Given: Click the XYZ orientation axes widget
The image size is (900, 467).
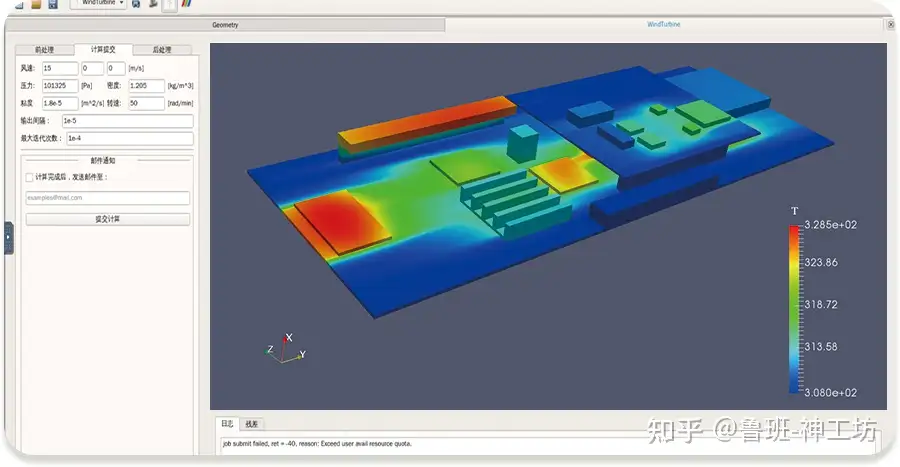Looking at the screenshot, I should (286, 349).
